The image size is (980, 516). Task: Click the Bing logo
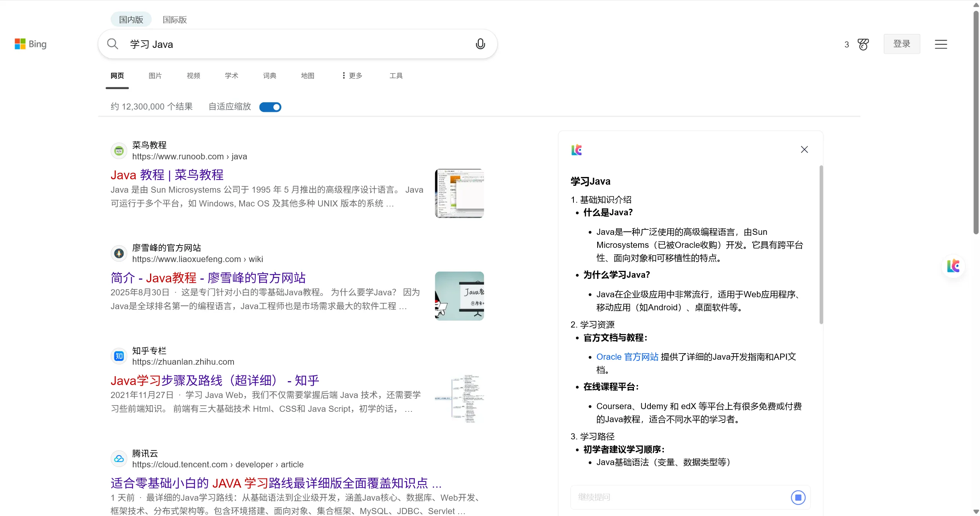[x=31, y=44]
